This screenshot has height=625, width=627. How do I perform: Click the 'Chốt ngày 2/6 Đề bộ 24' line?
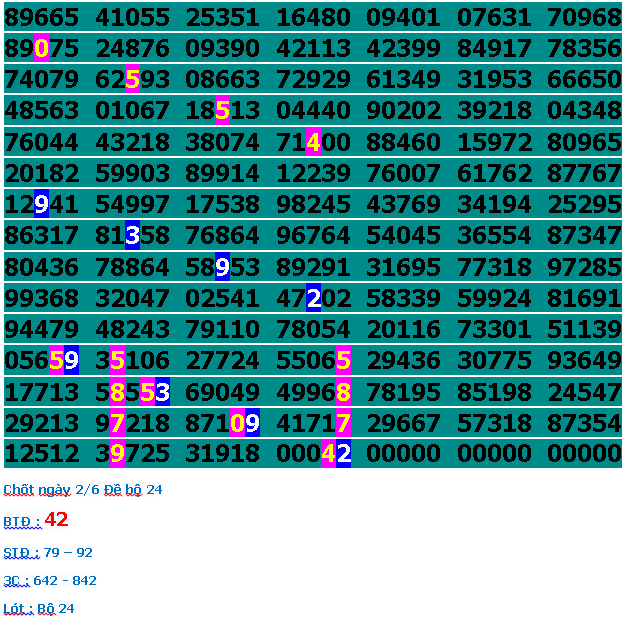click(x=82, y=490)
